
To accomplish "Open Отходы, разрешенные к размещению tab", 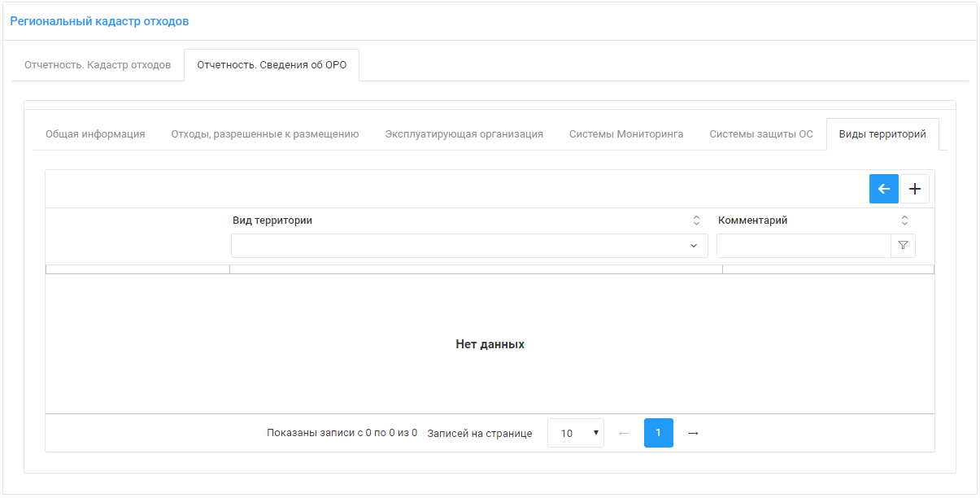I will pos(264,134).
